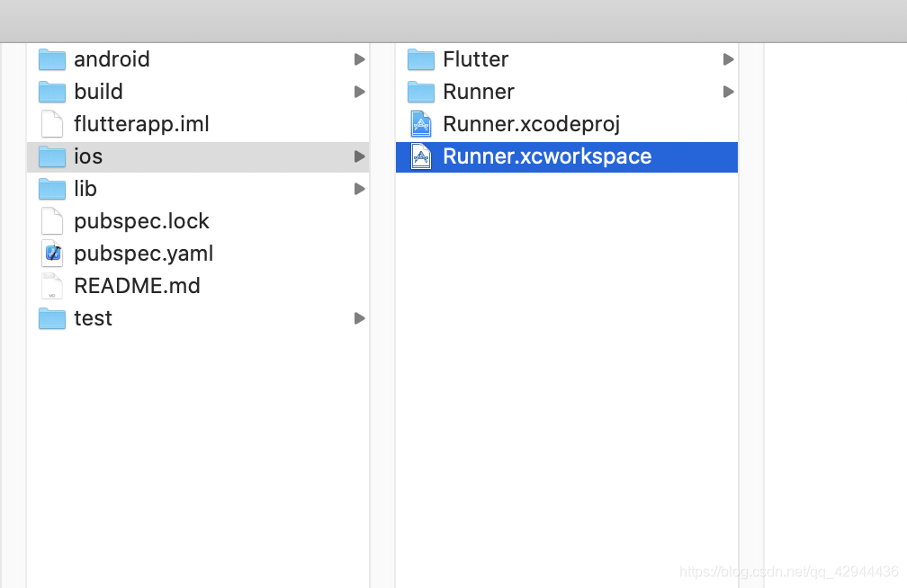Select the Runner.xcodeproj file name
Image resolution: width=907 pixels, height=588 pixels.
[532, 125]
